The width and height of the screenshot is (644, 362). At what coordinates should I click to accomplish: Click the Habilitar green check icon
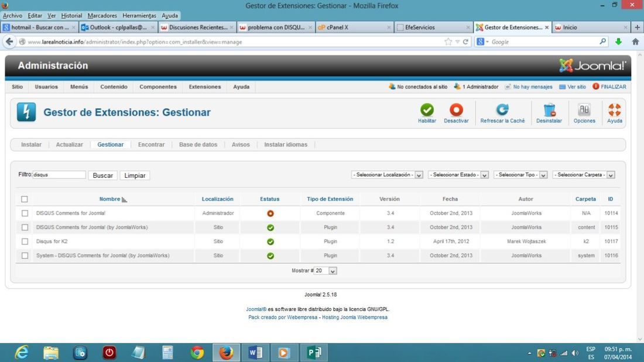click(x=427, y=110)
